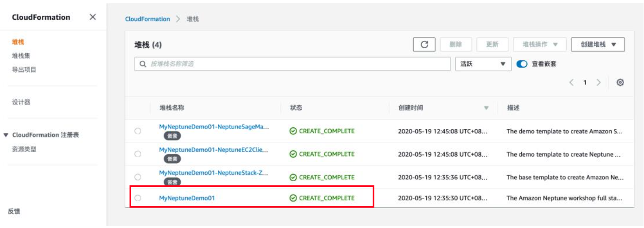Click the 创建时间 column header text
Image resolution: width=644 pixels, height=228 pixels.
[x=410, y=108]
